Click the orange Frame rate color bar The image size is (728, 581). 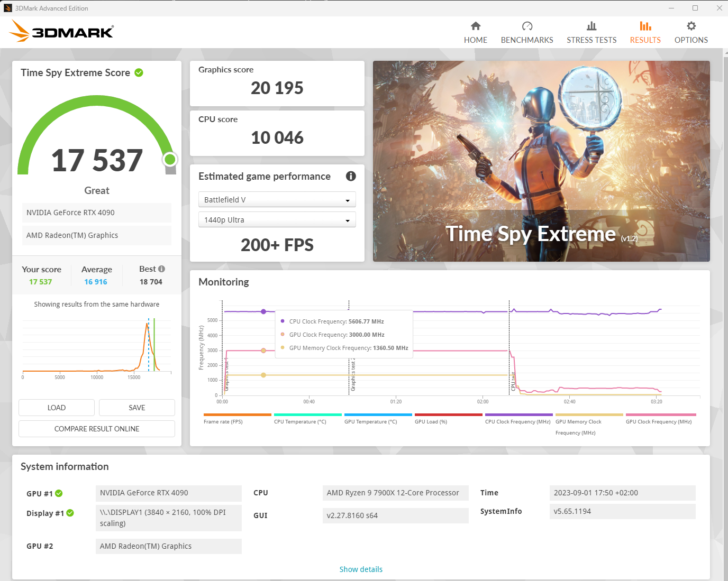[238, 415]
